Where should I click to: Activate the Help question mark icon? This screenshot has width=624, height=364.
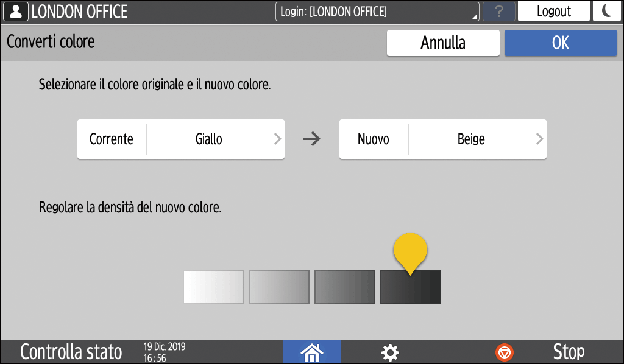[x=499, y=11]
